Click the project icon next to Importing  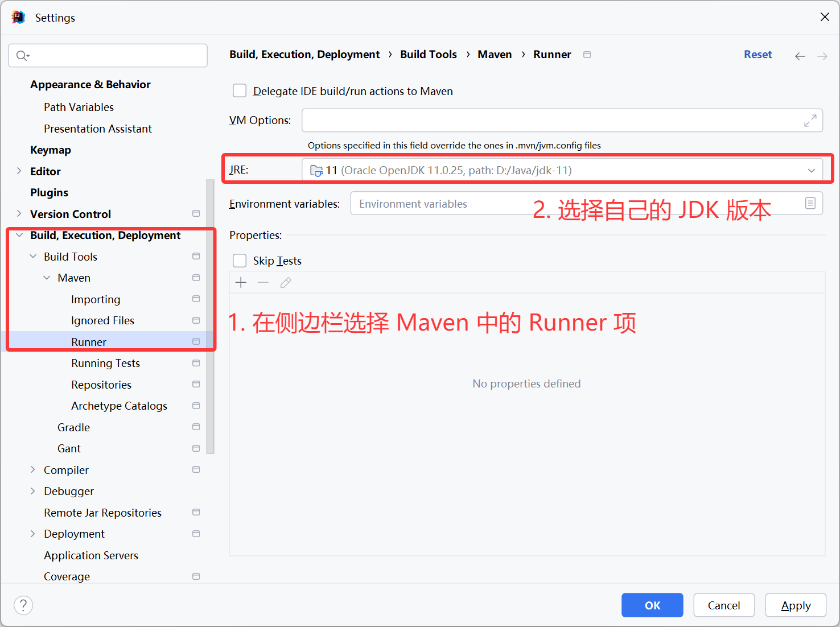(x=196, y=299)
